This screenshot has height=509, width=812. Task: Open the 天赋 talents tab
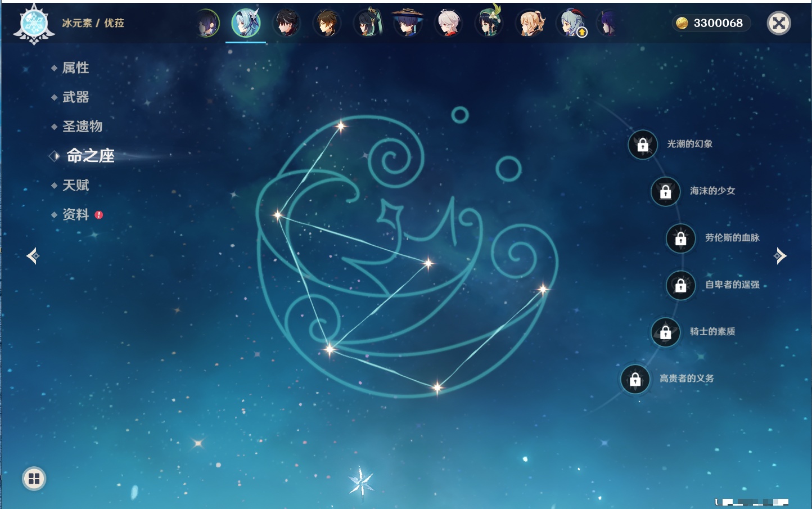[75, 185]
